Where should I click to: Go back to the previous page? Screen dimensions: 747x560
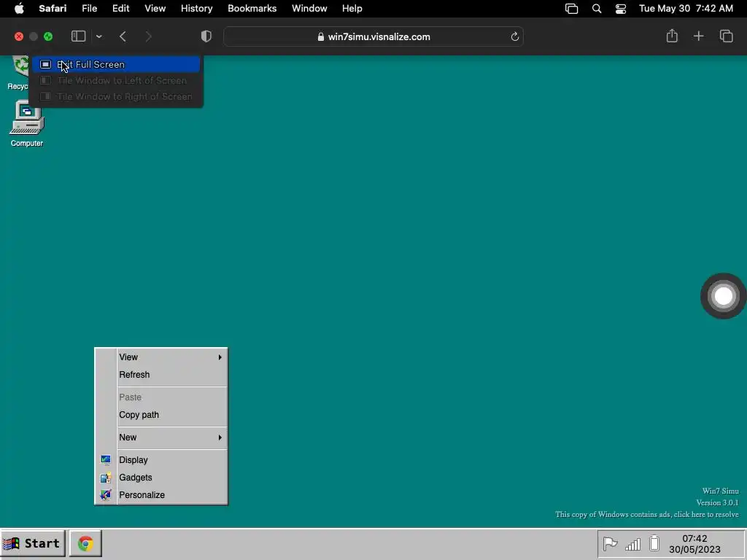point(123,36)
